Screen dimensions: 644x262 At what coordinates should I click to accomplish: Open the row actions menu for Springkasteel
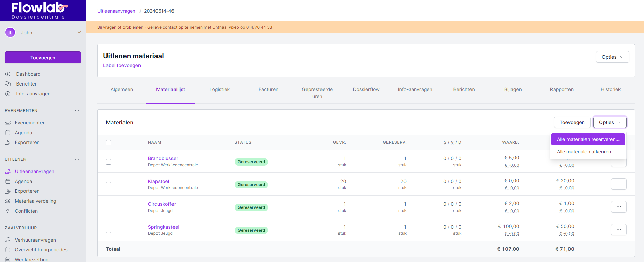click(618, 230)
